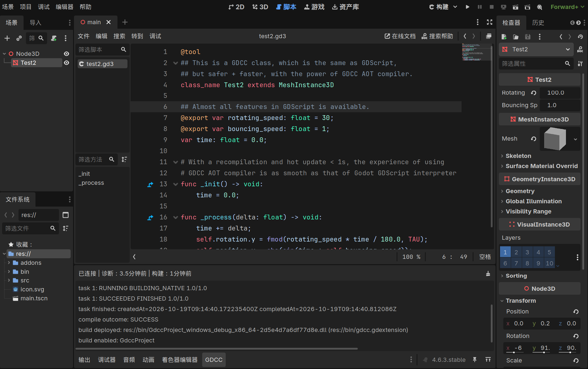This screenshot has width=588, height=369.
Task: Click the save resource icon in Inspector
Action: point(528,37)
